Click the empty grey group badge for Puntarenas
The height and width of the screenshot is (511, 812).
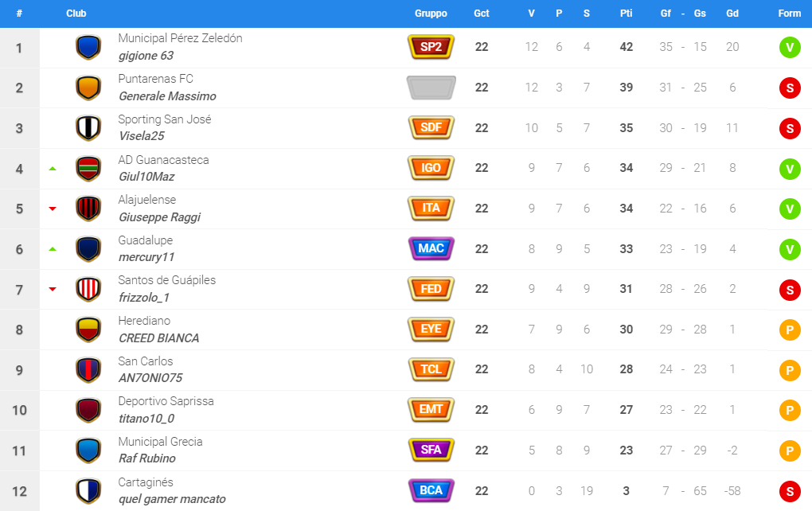[431, 88]
